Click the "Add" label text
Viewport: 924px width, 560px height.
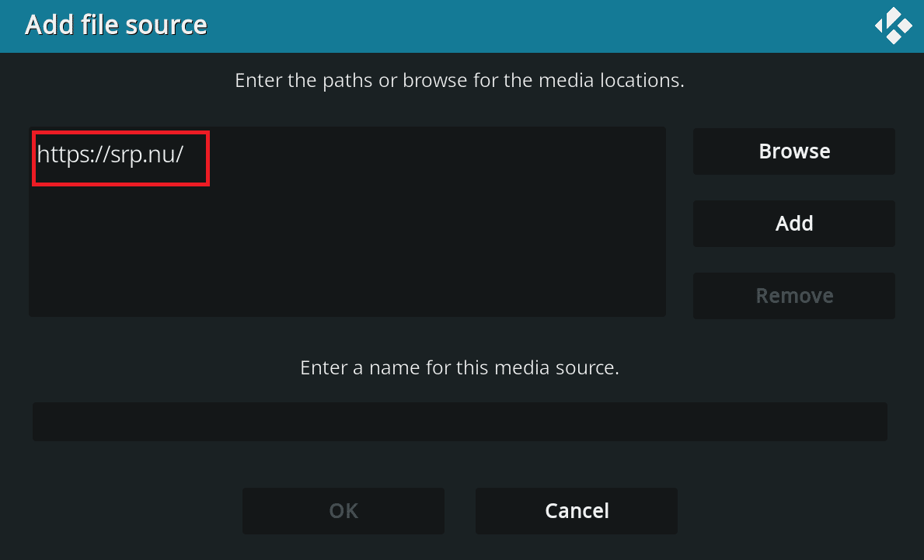pos(794,224)
